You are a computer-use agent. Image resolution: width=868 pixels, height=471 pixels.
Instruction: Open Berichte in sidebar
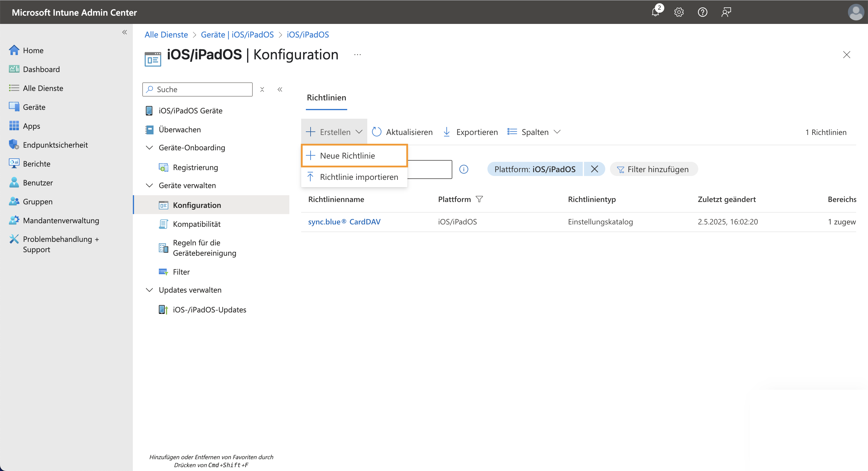[30, 163]
